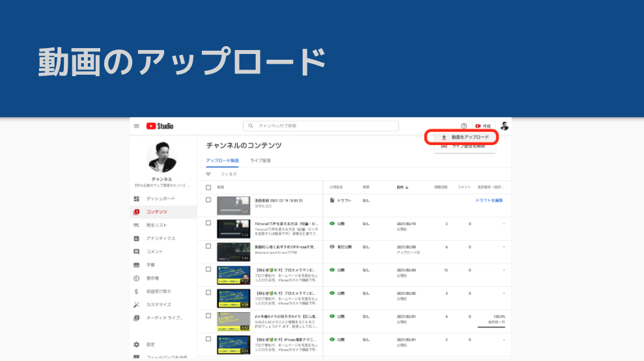The width and height of the screenshot is (644, 361).
Task: Click the 公開 eye icon for 2021/02/03 video
Action: pos(332,270)
